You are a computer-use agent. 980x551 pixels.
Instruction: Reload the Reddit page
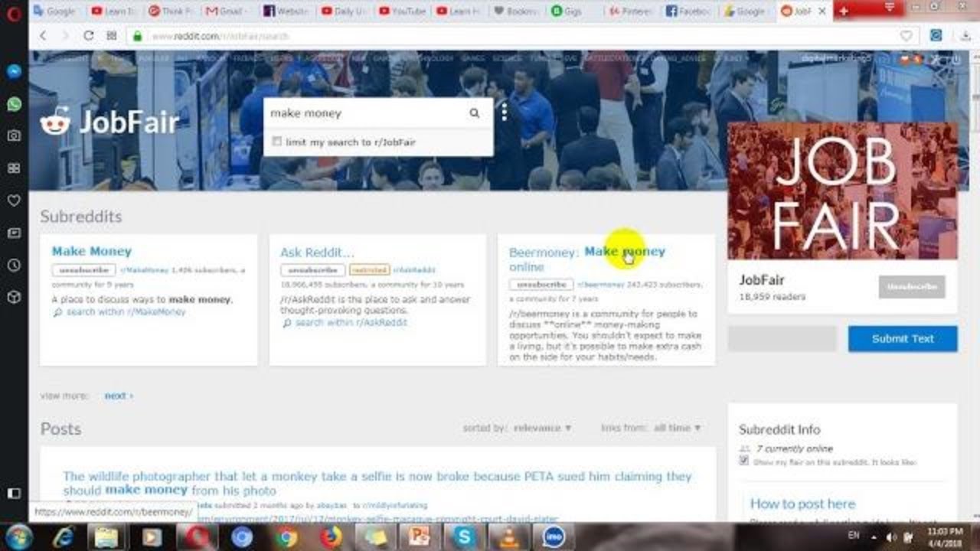click(x=89, y=36)
